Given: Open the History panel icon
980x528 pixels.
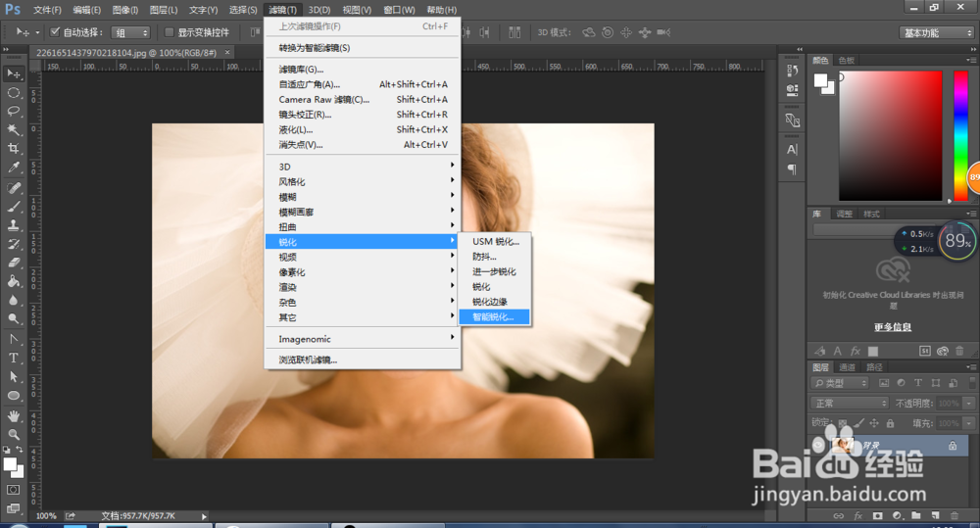Looking at the screenshot, I should 792,71.
